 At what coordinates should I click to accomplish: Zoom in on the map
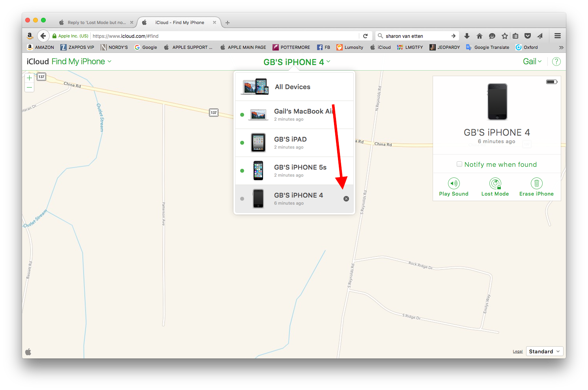point(30,78)
